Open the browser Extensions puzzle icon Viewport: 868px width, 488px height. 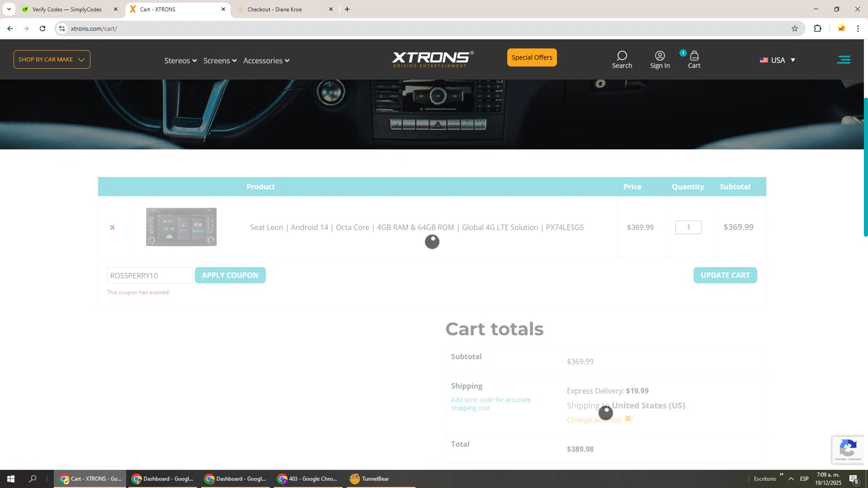click(x=818, y=28)
